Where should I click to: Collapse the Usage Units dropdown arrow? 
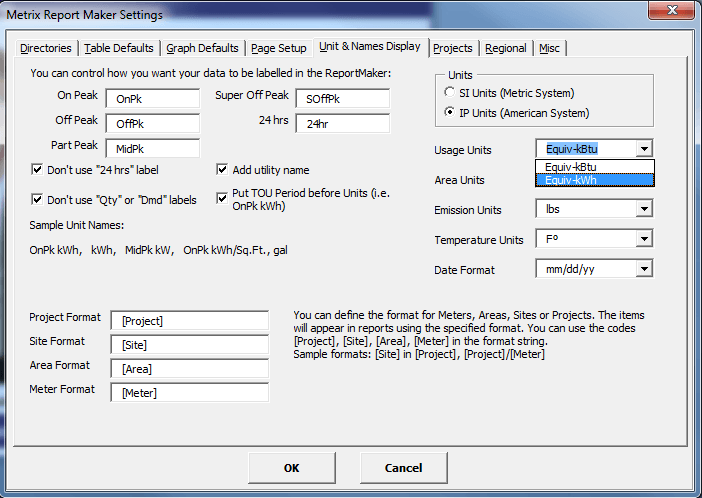point(644,149)
